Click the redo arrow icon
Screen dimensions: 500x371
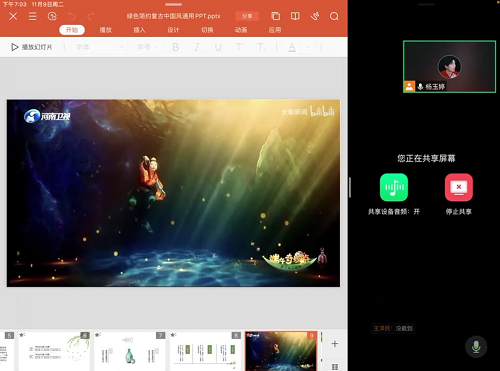click(91, 16)
